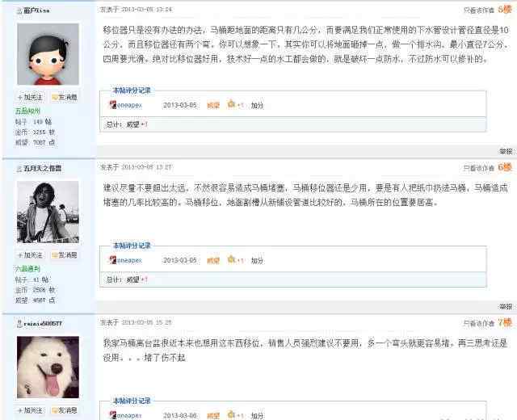Open username 五月天之格雷 profile

[43, 169]
